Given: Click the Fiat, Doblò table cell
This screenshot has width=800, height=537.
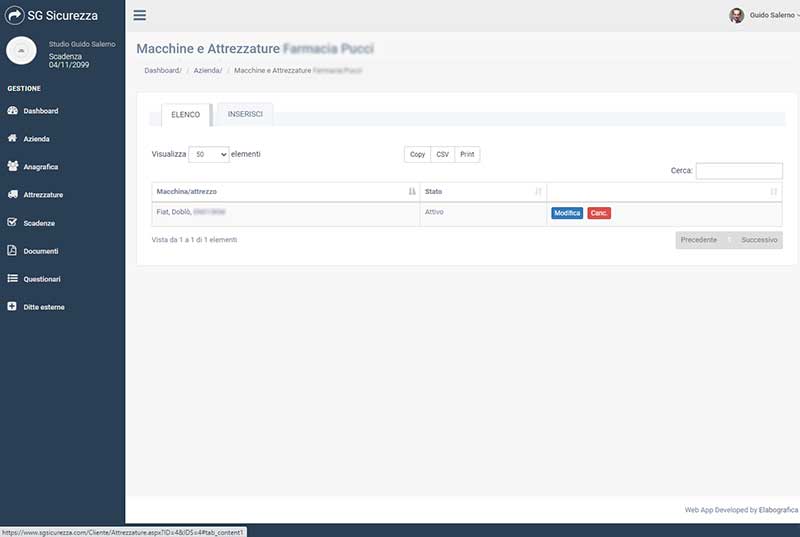Looking at the screenshot, I should point(286,214).
